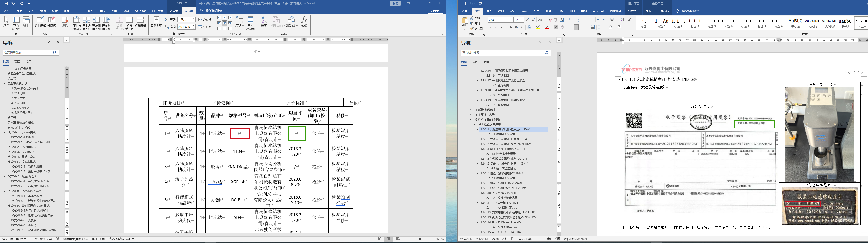This screenshot has height=243, width=868.
Task: Go to 格式VI-9-4、设备清单 in left navigation
Action: [25, 225]
